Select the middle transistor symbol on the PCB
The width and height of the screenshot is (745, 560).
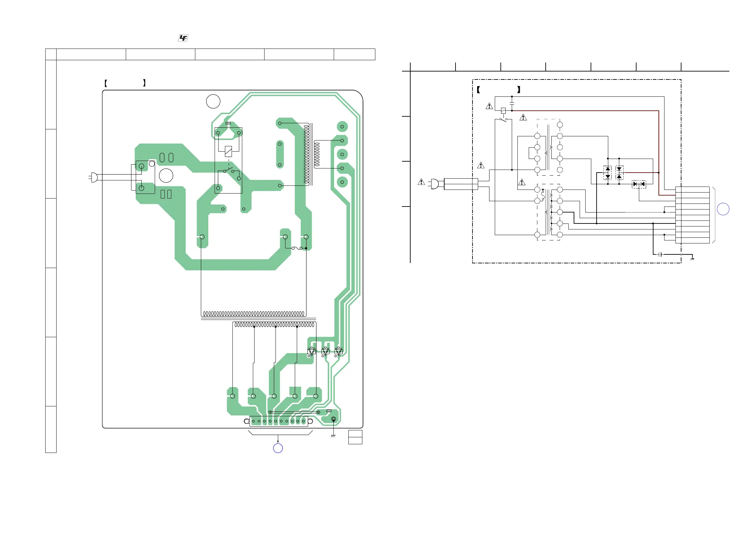coord(325,352)
